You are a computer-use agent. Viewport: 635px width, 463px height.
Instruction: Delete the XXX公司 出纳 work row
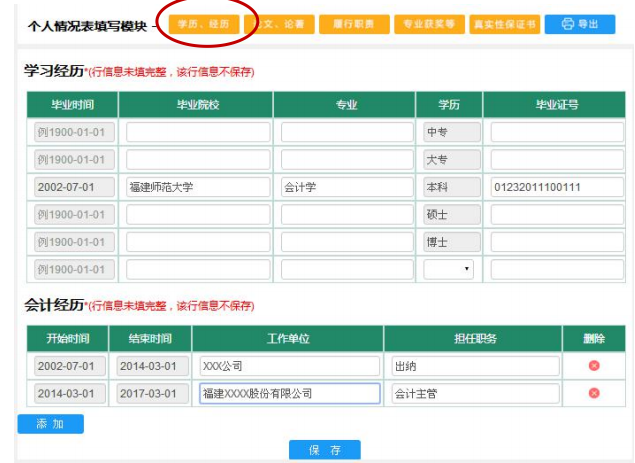click(x=594, y=366)
